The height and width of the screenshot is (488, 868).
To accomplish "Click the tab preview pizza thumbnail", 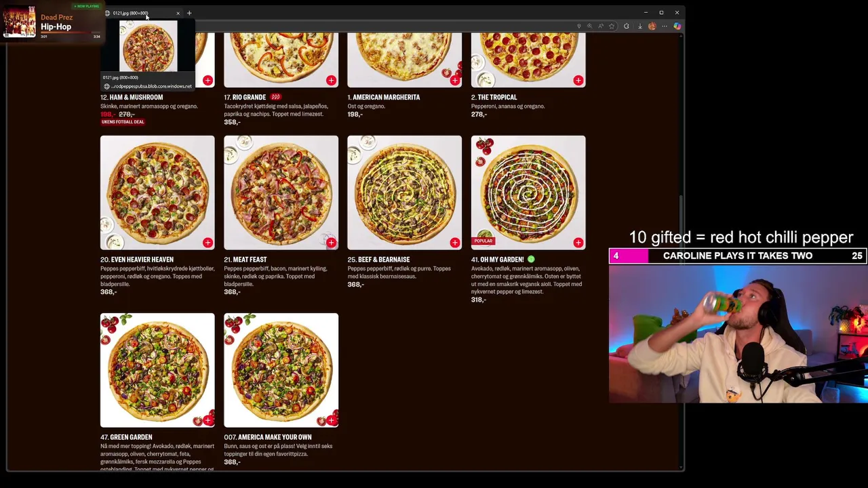I will tap(148, 46).
